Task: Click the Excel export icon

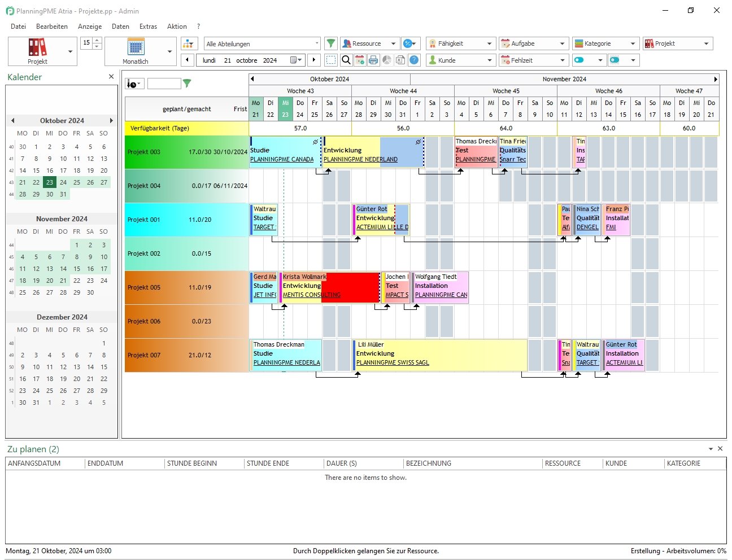Action: coord(400,60)
